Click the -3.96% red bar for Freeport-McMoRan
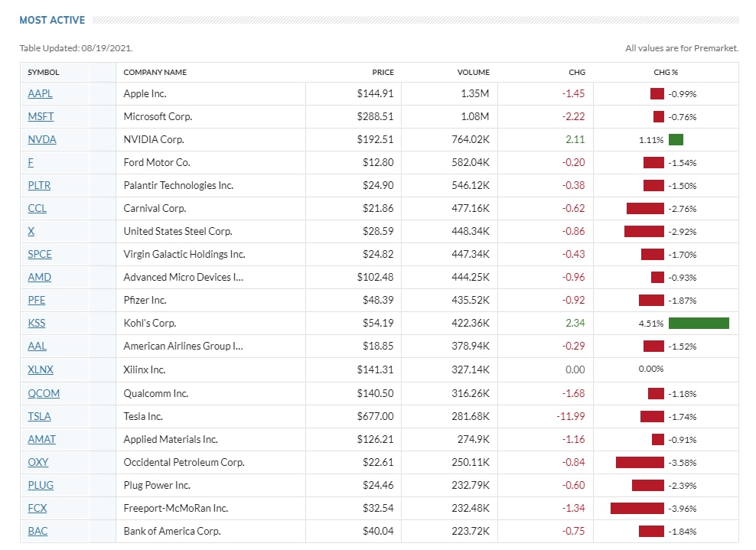 637,508
